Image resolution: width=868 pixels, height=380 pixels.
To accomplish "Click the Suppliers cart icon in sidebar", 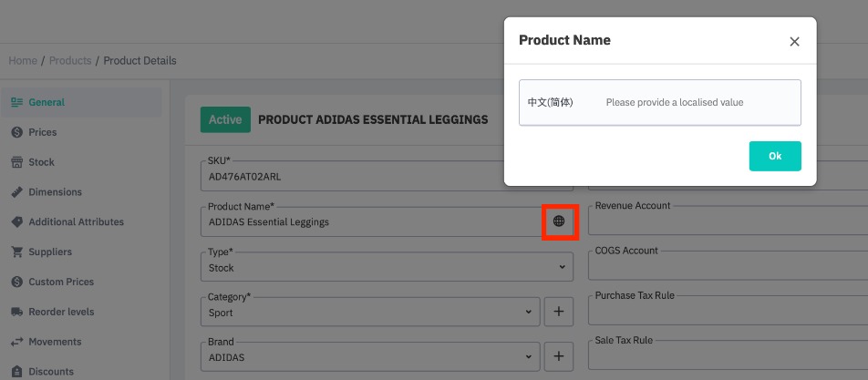I will tap(16, 252).
